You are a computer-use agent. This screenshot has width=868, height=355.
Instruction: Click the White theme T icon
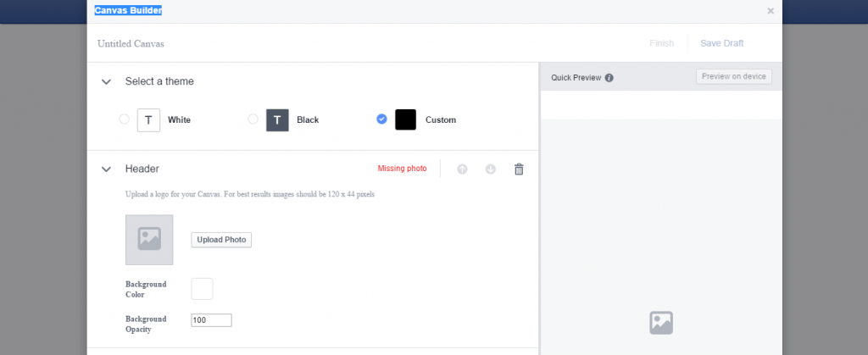pyautogui.click(x=148, y=120)
